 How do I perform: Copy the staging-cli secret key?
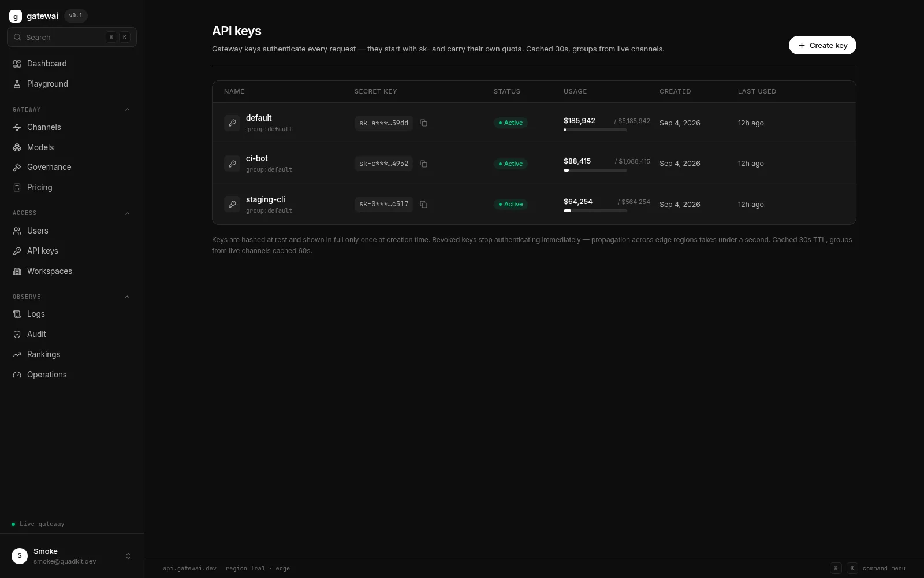(423, 204)
